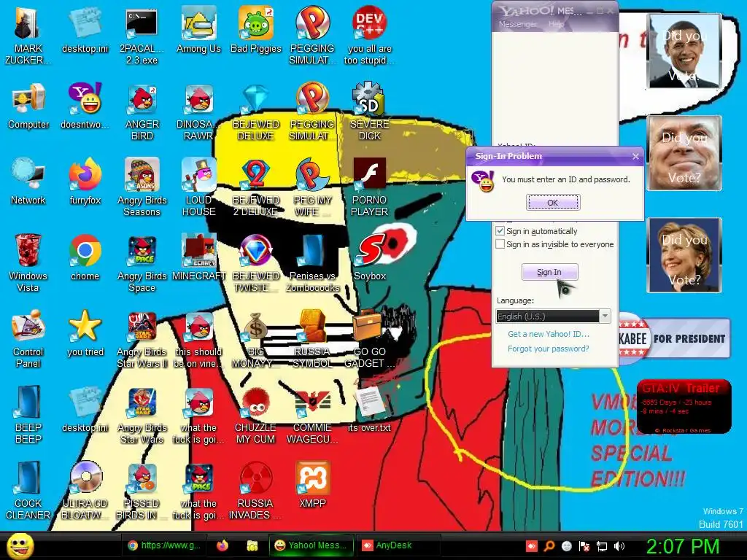Image resolution: width=747 pixels, height=560 pixels.
Task: Open the GO GO GADGET briefcase icon
Action: click(x=370, y=338)
